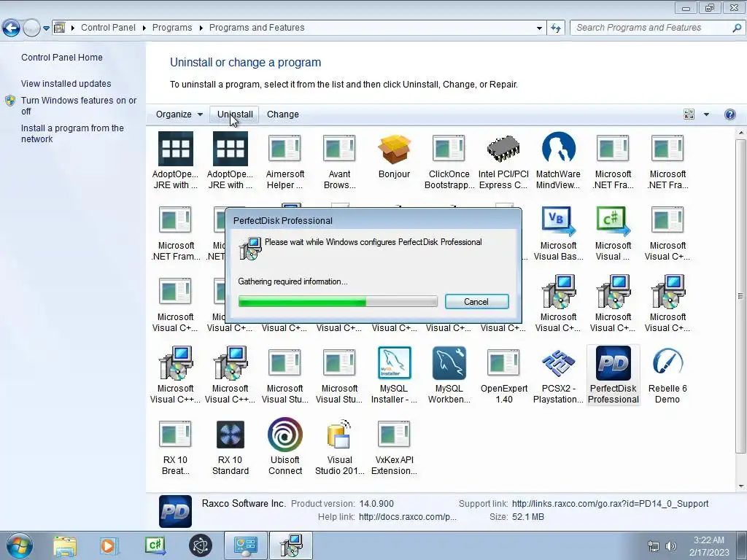Open Install a program from the network

(x=72, y=133)
